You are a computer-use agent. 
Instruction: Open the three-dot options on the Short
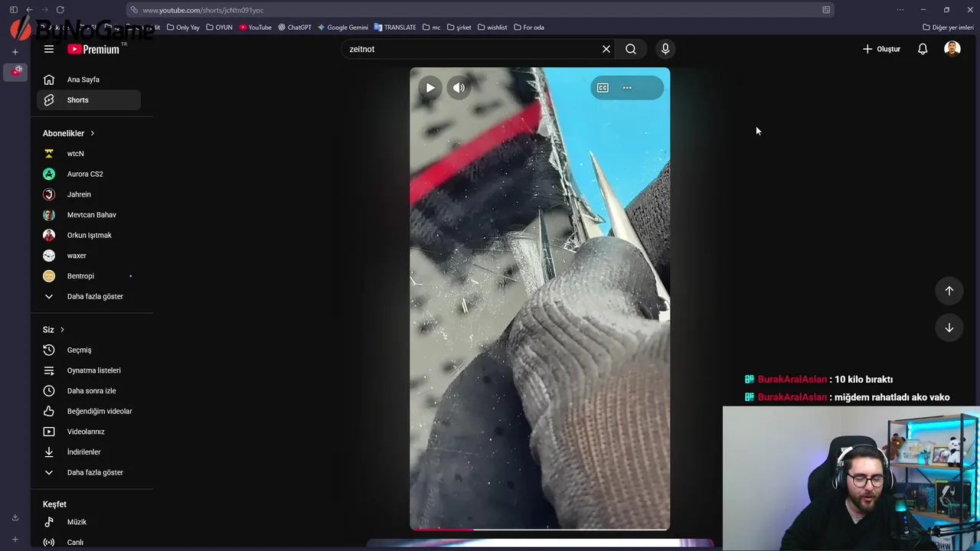627,88
